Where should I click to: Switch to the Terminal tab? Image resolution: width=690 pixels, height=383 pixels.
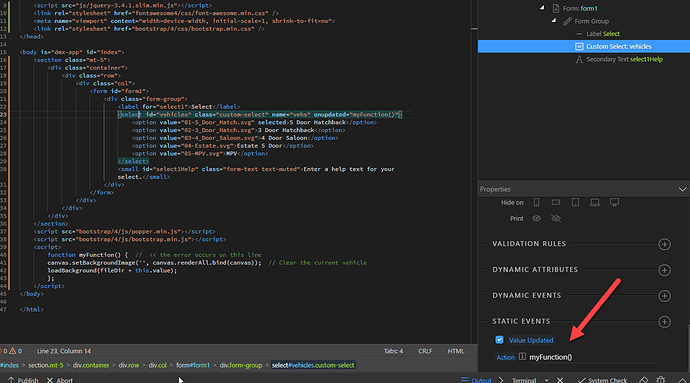point(524,380)
